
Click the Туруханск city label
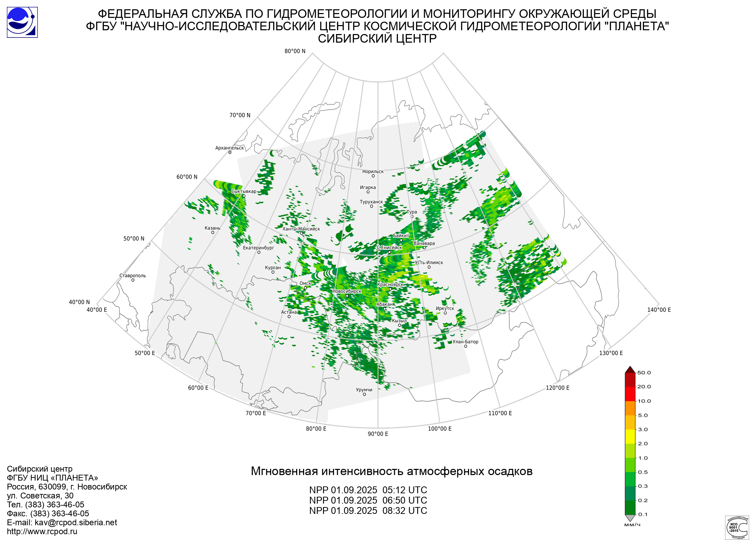pyautogui.click(x=371, y=202)
